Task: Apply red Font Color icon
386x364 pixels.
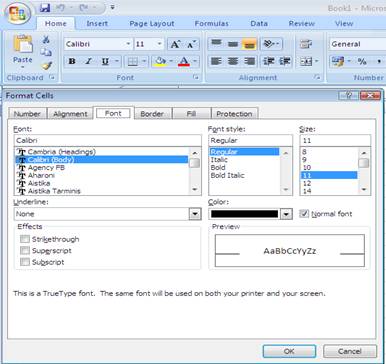Action: [x=184, y=61]
